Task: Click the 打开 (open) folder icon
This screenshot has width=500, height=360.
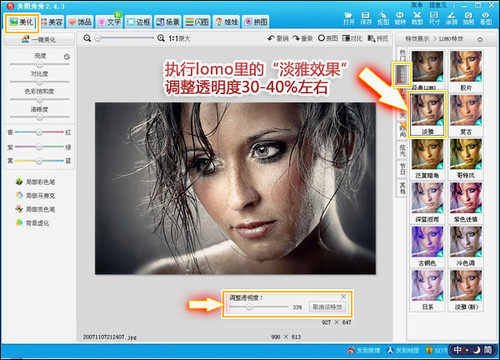Action: [348, 15]
